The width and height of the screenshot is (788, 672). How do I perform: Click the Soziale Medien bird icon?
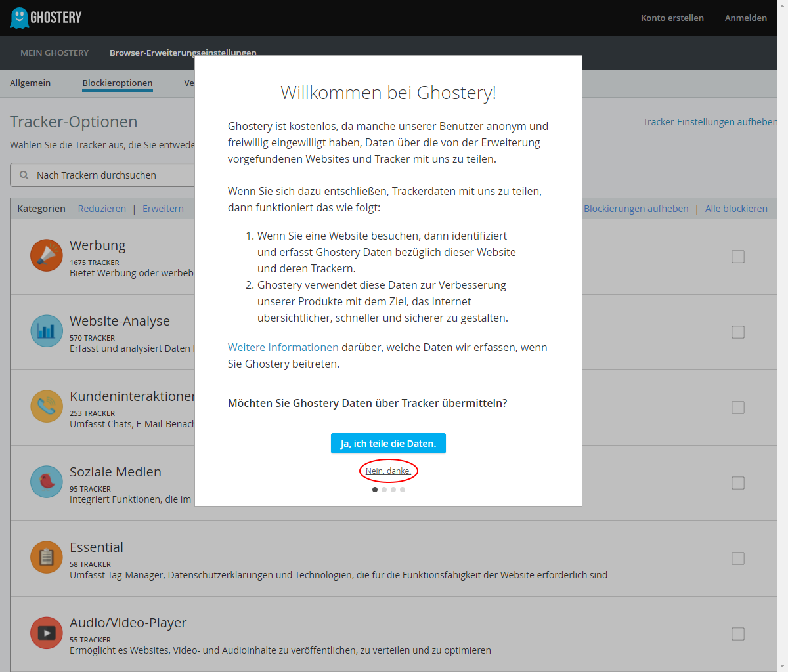point(47,482)
